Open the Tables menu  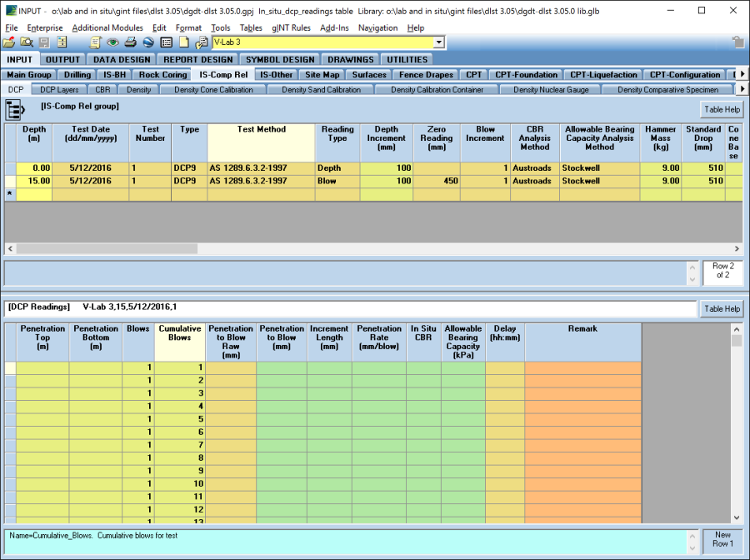[x=251, y=27]
